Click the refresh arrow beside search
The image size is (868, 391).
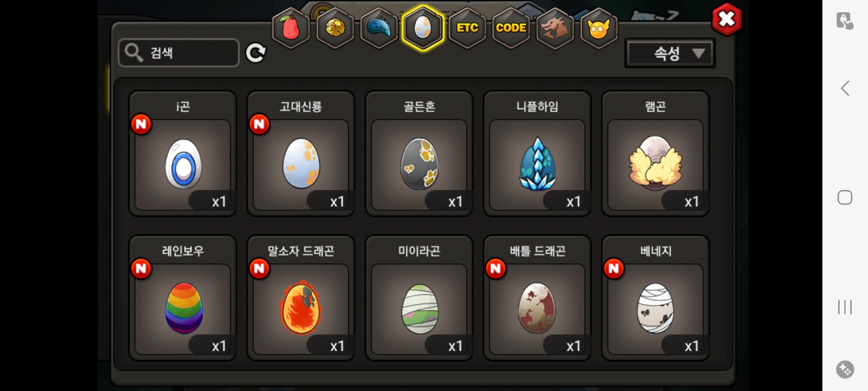256,53
